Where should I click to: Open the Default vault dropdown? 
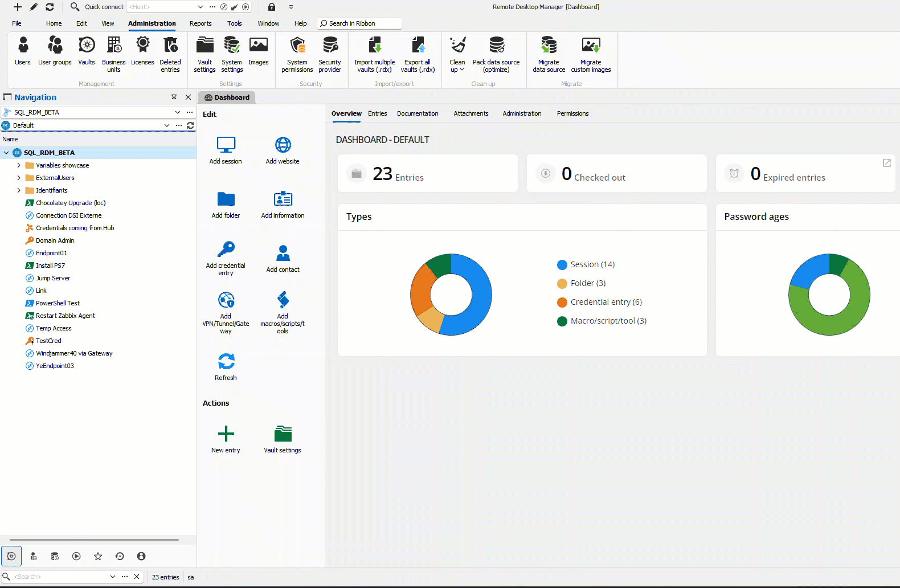coord(166,125)
